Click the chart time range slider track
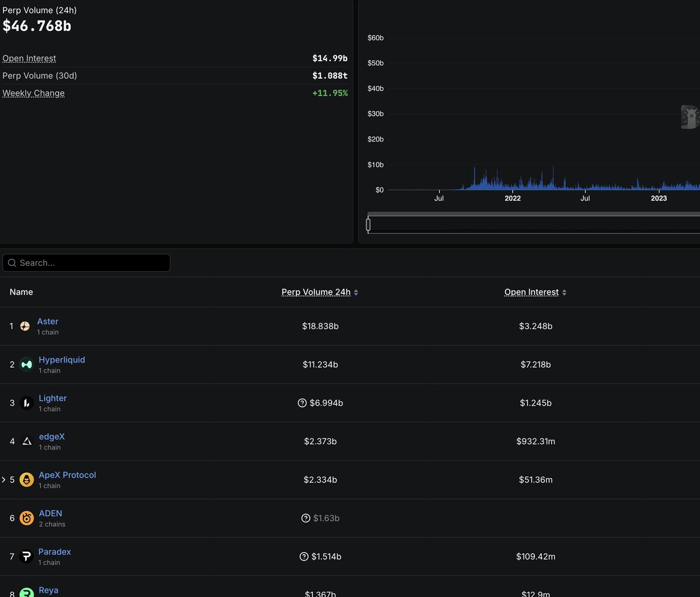The image size is (700, 597). point(534,224)
